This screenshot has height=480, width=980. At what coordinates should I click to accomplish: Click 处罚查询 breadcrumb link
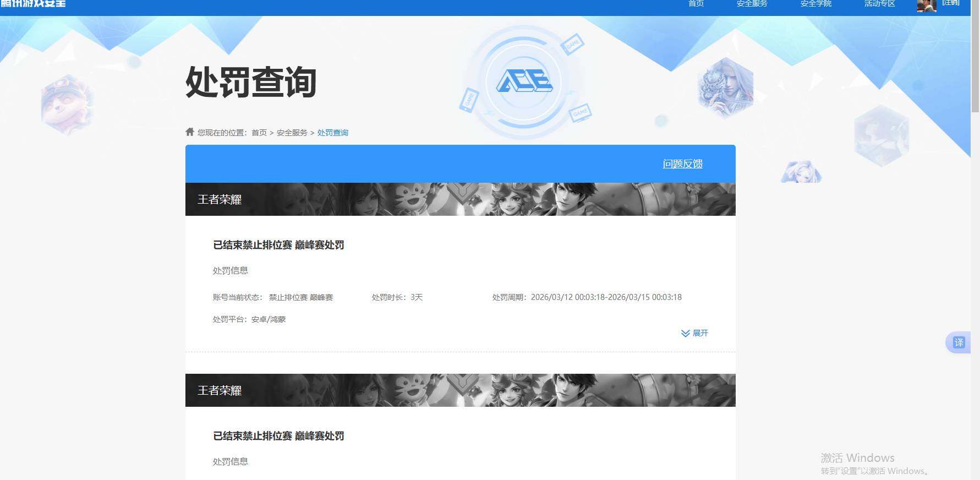click(333, 133)
